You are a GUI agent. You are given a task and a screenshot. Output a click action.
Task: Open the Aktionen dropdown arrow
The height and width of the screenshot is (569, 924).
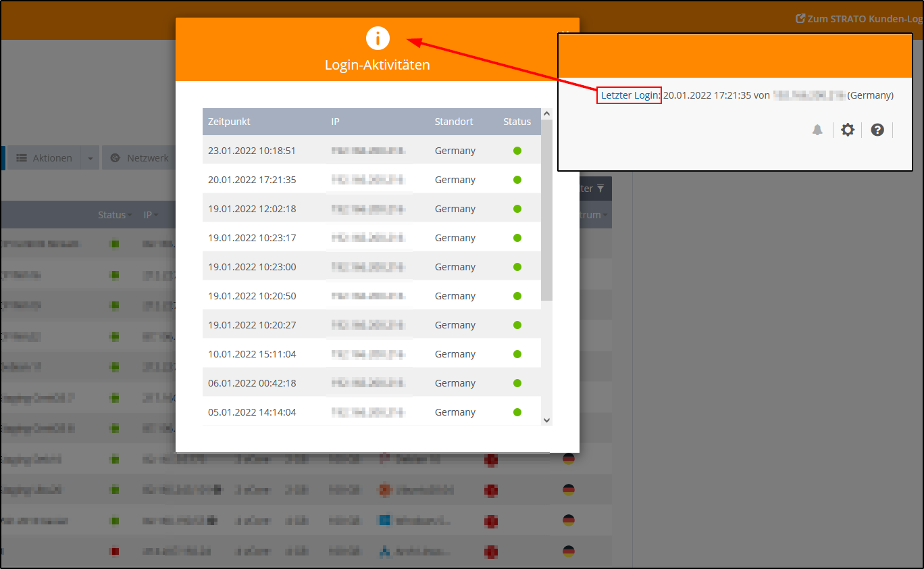click(90, 157)
